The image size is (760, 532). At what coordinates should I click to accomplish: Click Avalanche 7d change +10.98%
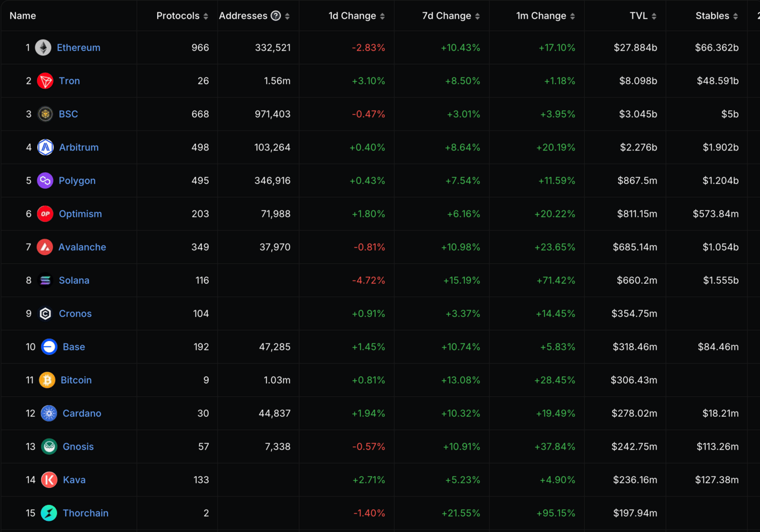click(x=461, y=247)
